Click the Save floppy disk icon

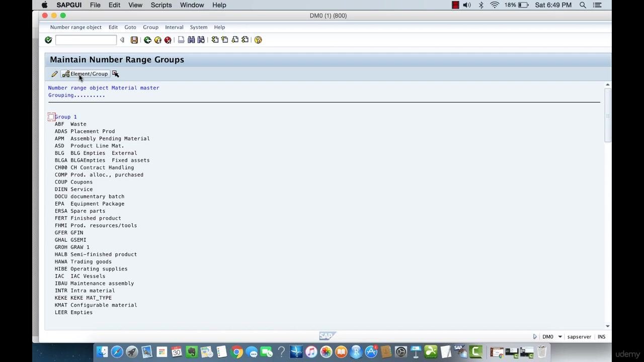point(134,40)
